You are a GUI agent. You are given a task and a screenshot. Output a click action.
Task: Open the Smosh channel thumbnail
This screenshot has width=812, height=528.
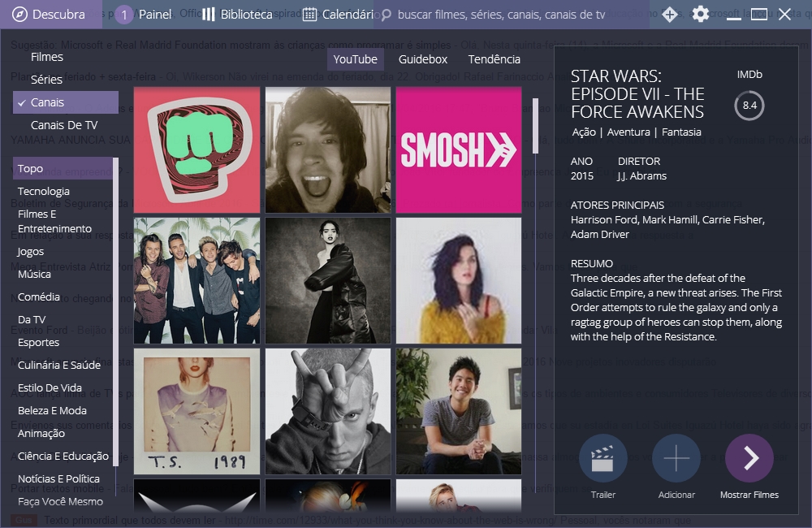pos(458,150)
